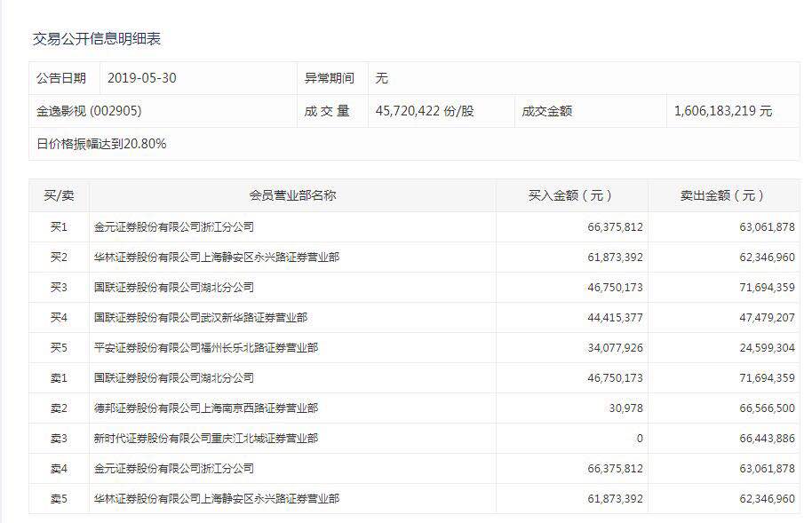The height and width of the screenshot is (523, 812).
Task: Open 金元证券浙江分公司 in the 买1 row
Action: 174,227
